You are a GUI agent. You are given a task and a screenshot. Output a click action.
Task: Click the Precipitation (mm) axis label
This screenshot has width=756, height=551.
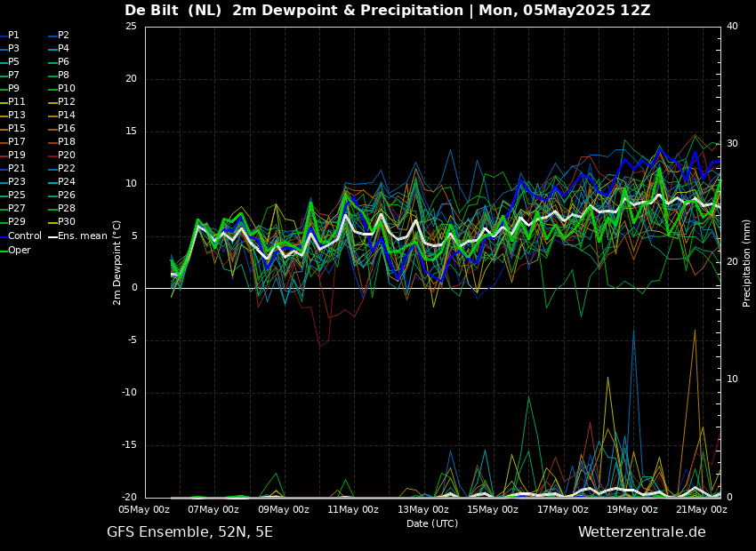pyautogui.click(x=747, y=263)
